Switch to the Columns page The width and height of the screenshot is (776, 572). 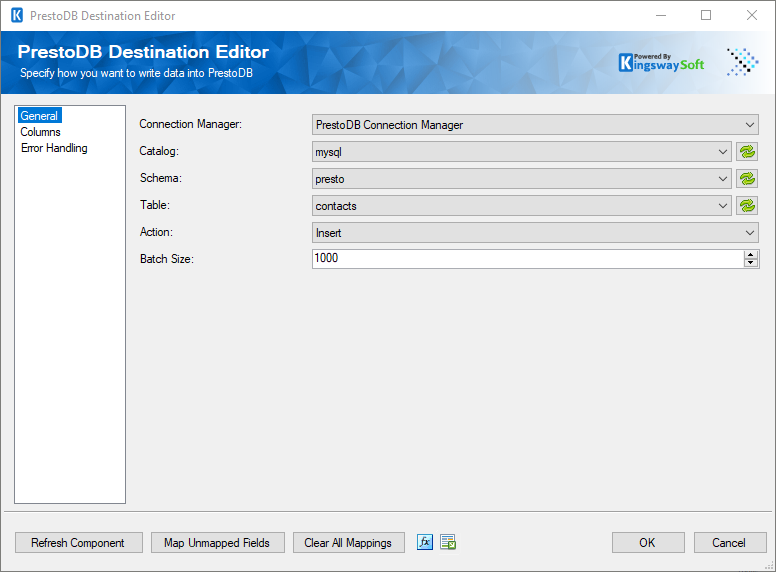click(x=41, y=132)
